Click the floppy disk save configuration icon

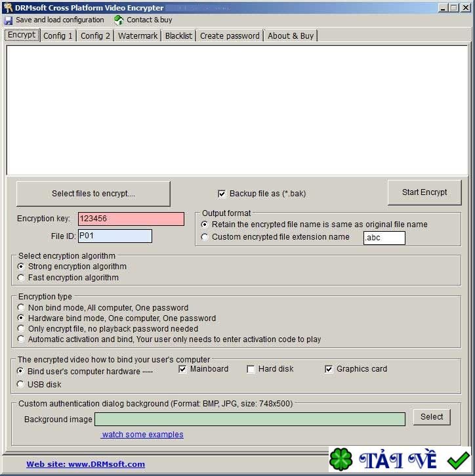pyautogui.click(x=8, y=20)
